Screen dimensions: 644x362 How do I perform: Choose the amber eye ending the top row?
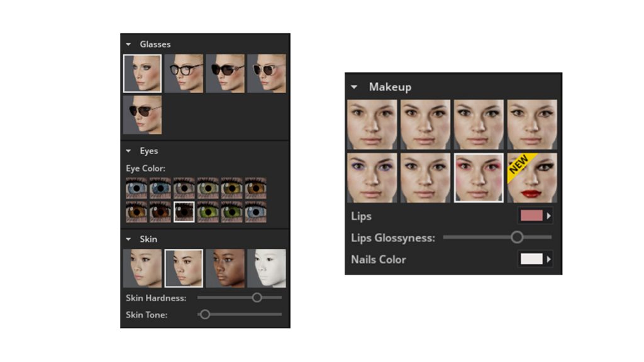255,188
